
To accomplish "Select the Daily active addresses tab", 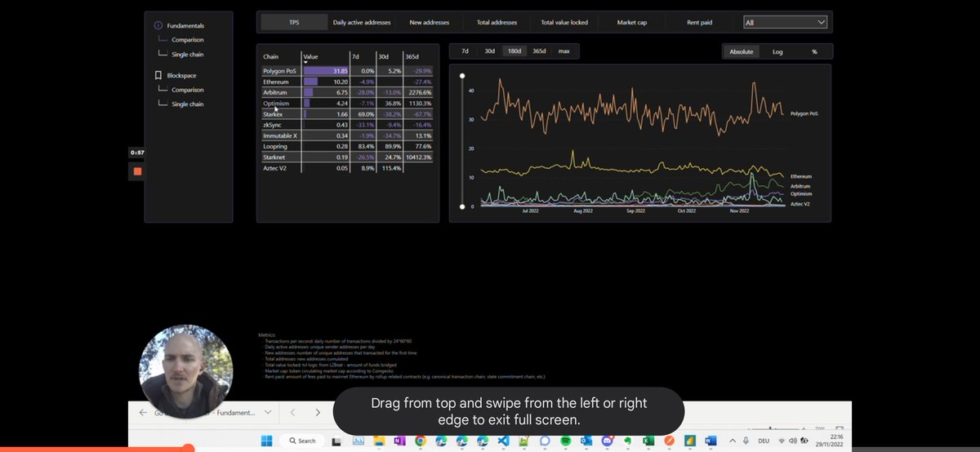I will click(x=362, y=23).
